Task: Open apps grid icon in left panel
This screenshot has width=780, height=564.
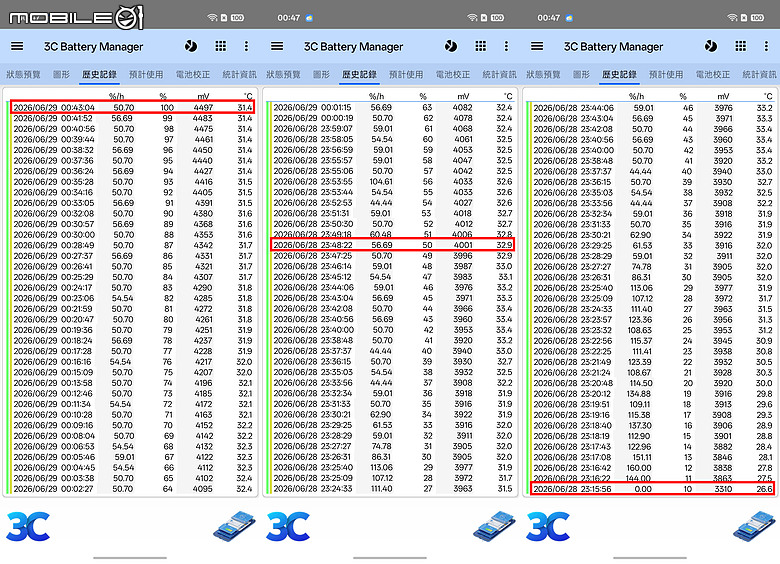Action: 220,46
